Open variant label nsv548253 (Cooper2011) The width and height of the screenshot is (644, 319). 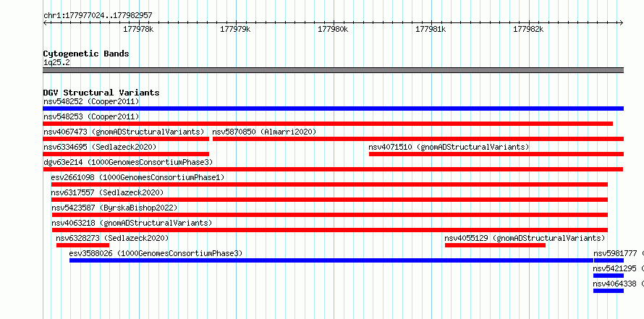click(x=91, y=116)
